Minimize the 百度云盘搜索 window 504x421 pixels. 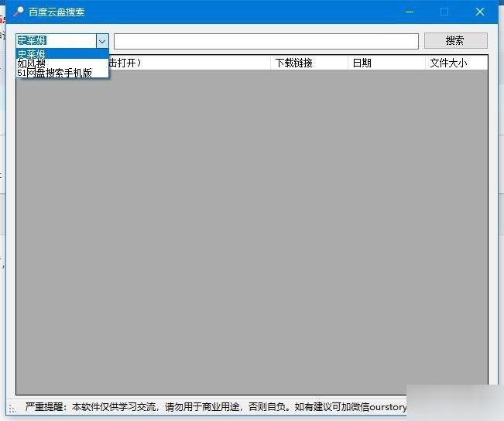tap(410, 12)
